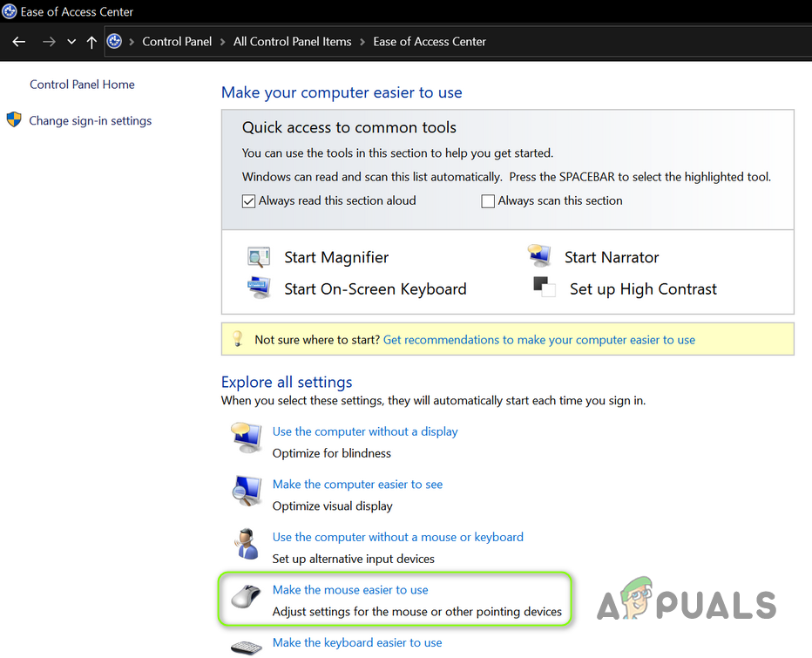The height and width of the screenshot is (658, 812).
Task: Click the Ease of Access icon in address bar
Action: tap(114, 42)
